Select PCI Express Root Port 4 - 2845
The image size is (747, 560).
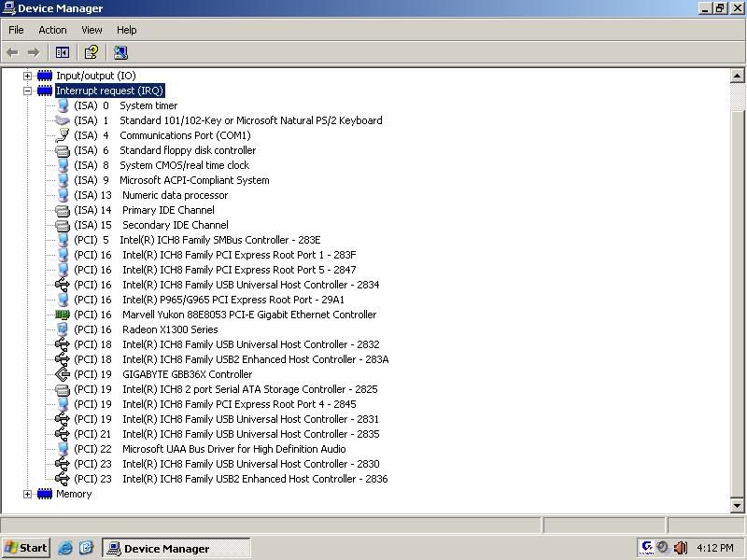pyautogui.click(x=239, y=404)
